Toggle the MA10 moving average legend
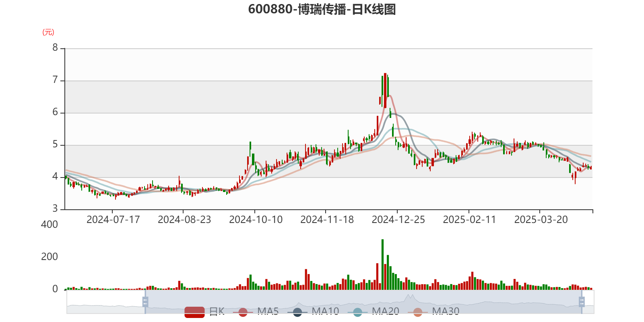 click(x=313, y=312)
